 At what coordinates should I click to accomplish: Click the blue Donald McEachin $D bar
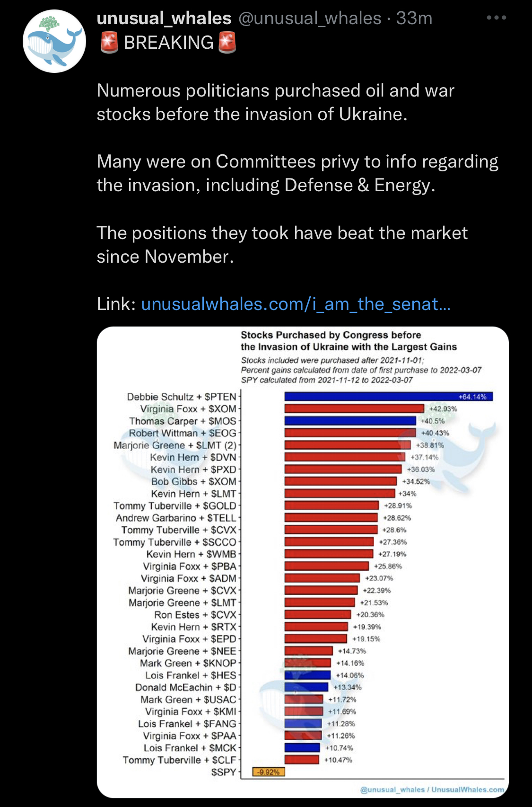click(x=306, y=687)
